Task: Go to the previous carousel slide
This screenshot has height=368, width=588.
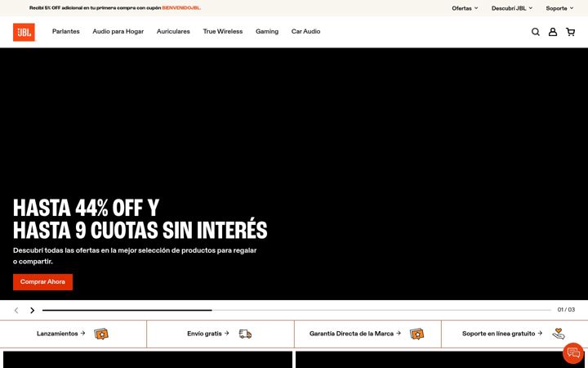Action: click(16, 310)
